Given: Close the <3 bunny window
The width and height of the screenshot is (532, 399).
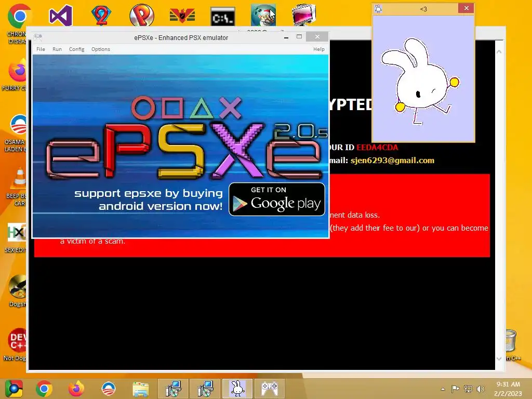Looking at the screenshot, I should (466, 8).
